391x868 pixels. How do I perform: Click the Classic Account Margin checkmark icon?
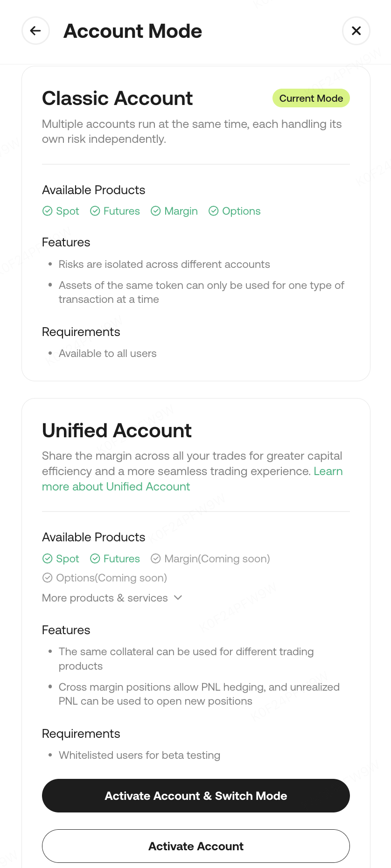click(156, 211)
